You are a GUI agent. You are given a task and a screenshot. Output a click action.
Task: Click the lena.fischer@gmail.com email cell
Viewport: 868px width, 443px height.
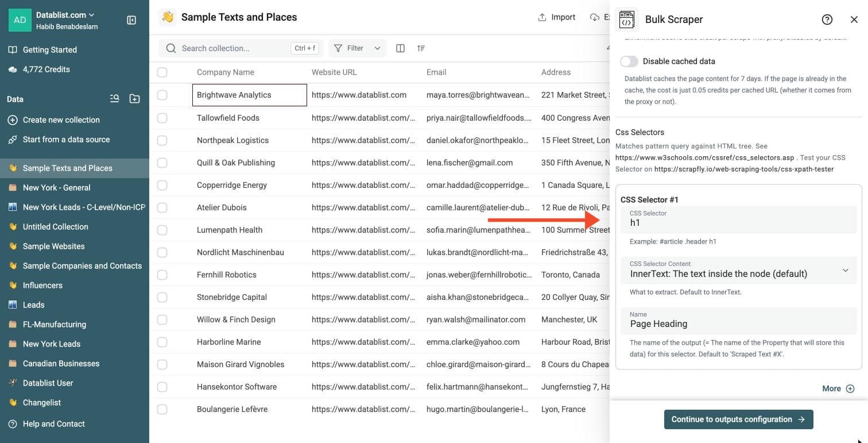(x=479, y=163)
